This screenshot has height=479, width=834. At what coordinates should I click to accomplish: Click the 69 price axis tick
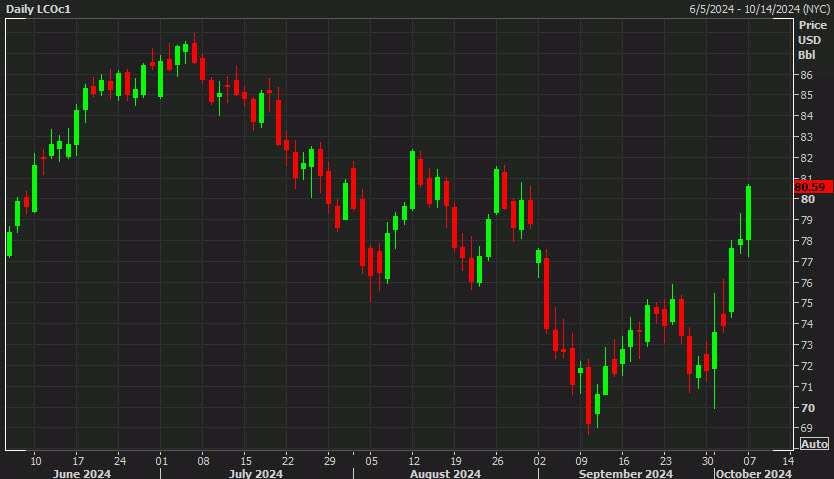point(806,428)
